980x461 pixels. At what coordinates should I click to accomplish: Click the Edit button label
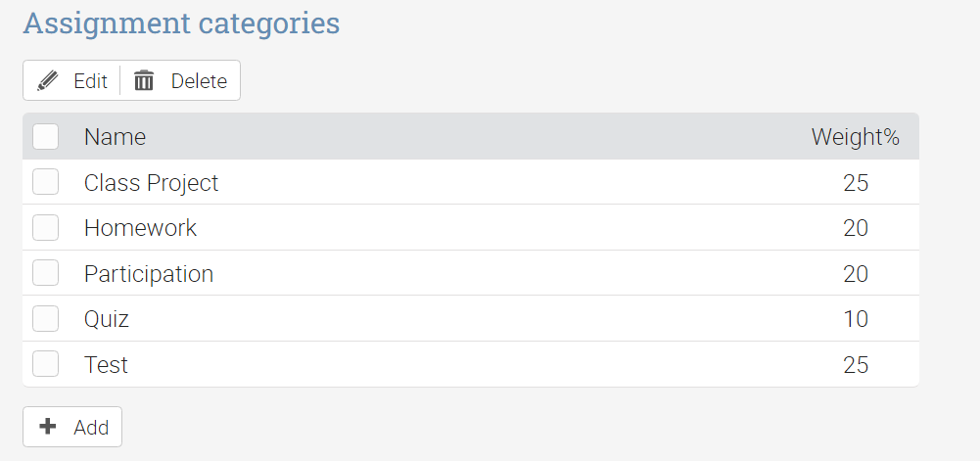91,81
